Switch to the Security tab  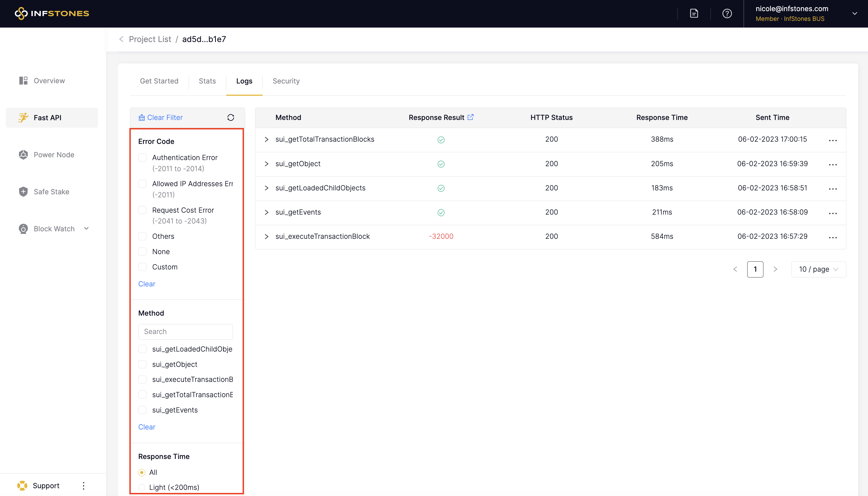point(286,81)
